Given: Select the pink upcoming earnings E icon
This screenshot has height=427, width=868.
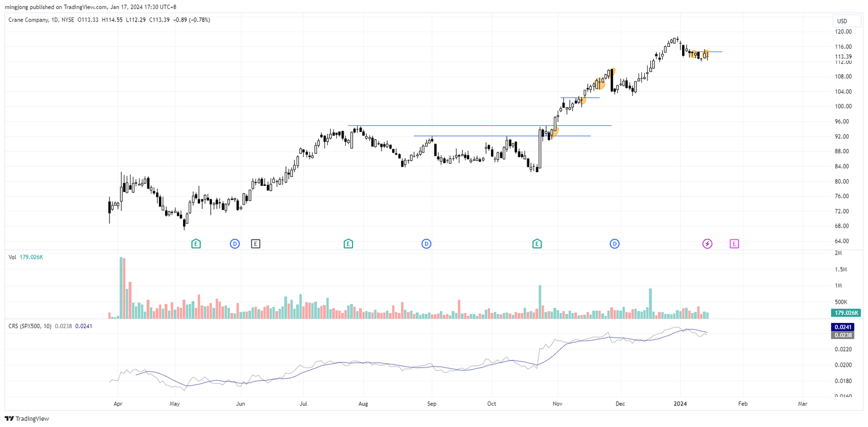Looking at the screenshot, I should tap(734, 243).
